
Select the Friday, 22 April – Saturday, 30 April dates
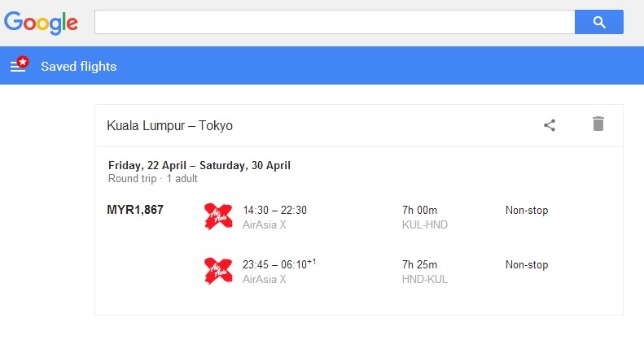coord(199,165)
